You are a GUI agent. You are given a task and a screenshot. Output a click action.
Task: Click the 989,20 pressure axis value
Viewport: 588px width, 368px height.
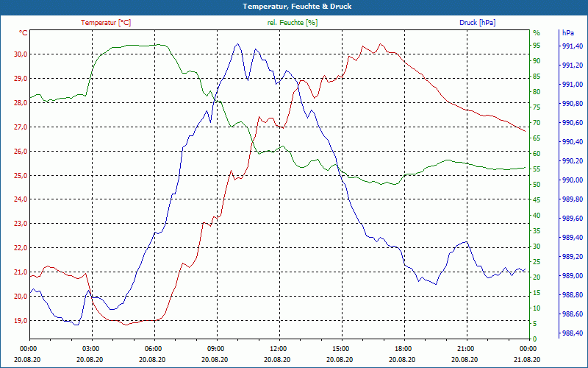pos(573,257)
